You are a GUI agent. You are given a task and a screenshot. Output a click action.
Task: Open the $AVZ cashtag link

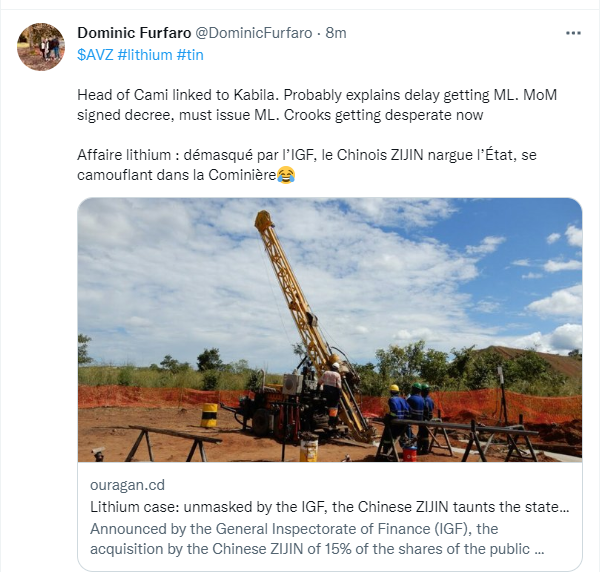point(95,55)
